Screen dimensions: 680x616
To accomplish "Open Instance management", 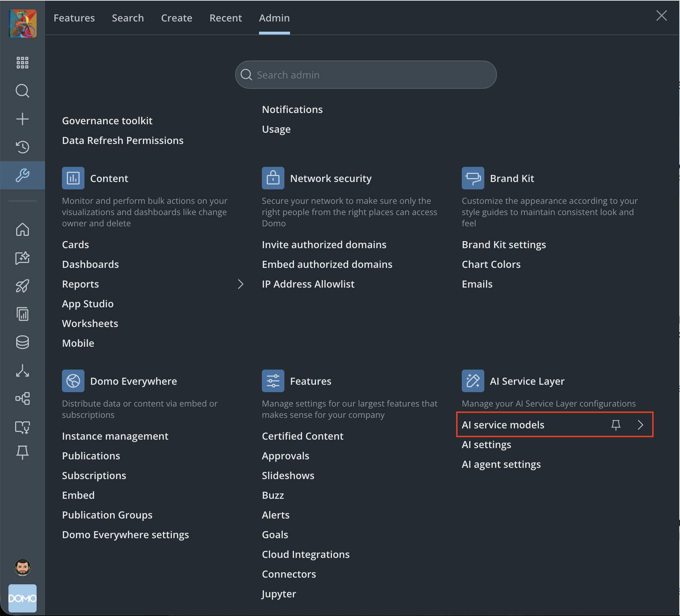I will 115,436.
